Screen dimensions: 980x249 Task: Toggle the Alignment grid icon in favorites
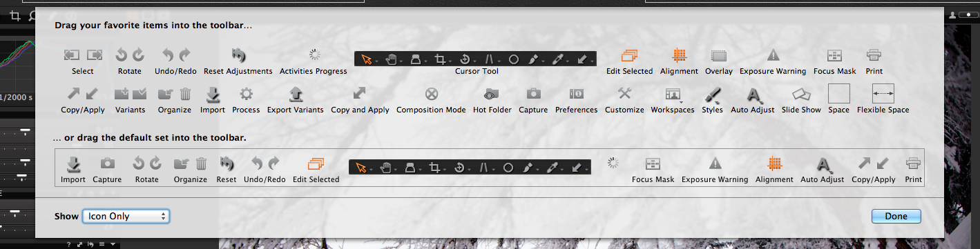[x=679, y=55]
